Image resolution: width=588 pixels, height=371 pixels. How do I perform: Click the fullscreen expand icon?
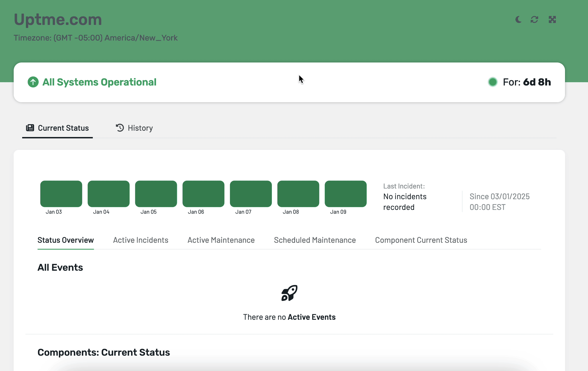coord(552,19)
